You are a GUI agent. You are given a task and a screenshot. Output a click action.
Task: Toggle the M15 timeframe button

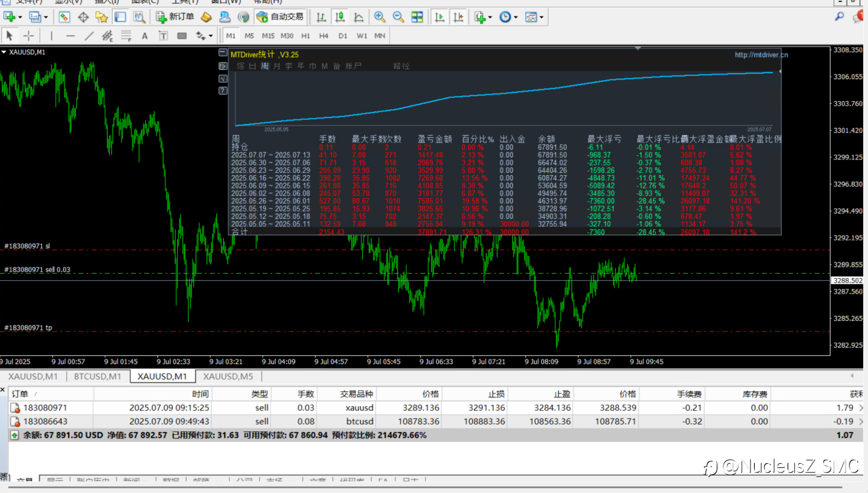[x=268, y=36]
